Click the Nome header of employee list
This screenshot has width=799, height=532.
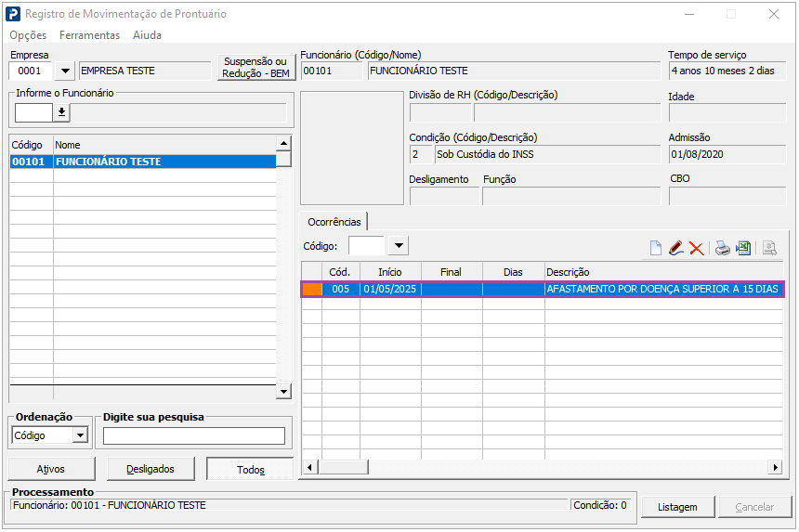(x=164, y=145)
